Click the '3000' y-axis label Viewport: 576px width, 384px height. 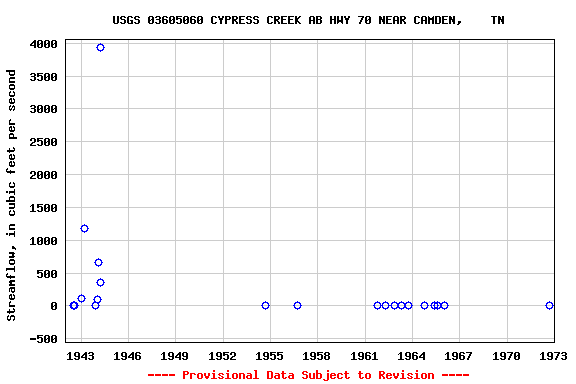44,109
